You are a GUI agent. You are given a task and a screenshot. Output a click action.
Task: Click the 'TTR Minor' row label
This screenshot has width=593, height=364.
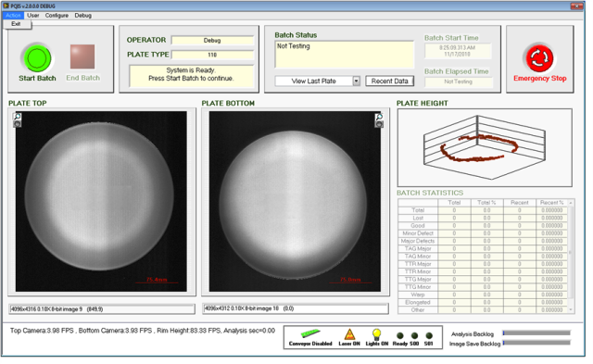[x=418, y=271]
